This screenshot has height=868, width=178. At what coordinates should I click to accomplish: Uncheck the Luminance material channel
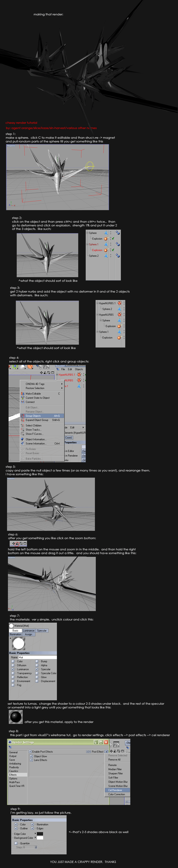click(x=13, y=670)
